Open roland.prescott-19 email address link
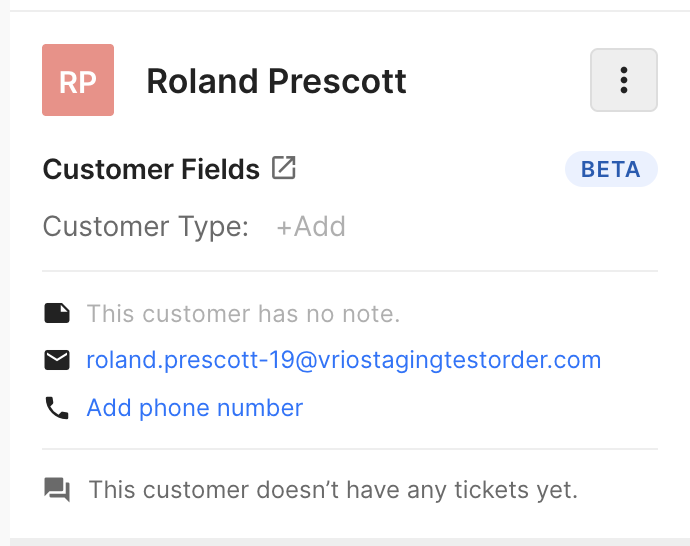This screenshot has height=546, width=690. (x=344, y=360)
